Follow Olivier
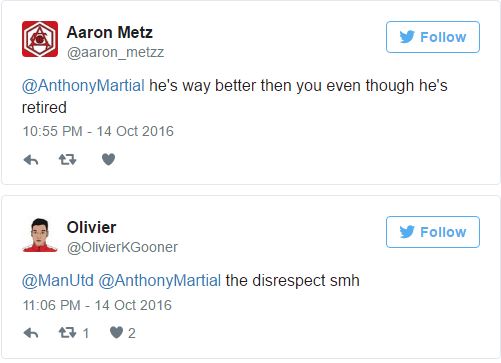 433,232
